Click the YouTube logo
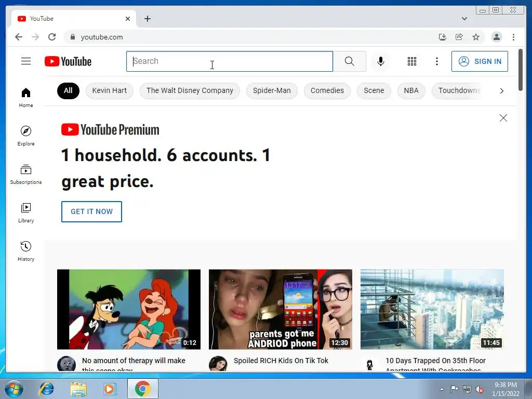This screenshot has width=532, height=399. pos(68,61)
